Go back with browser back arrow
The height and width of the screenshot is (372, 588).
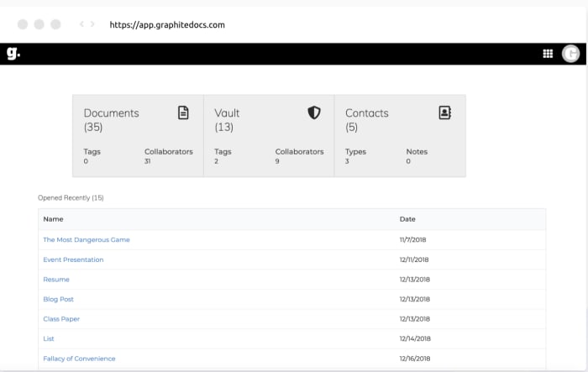[81, 24]
